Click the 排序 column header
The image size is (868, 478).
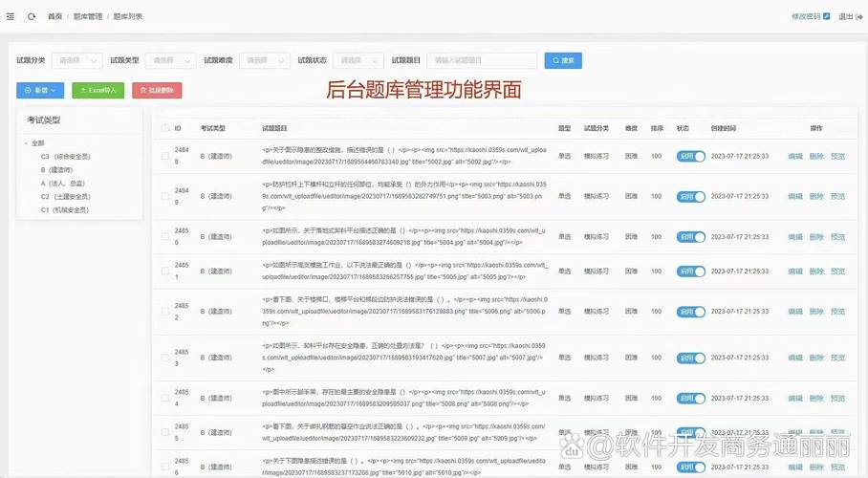pyautogui.click(x=657, y=128)
